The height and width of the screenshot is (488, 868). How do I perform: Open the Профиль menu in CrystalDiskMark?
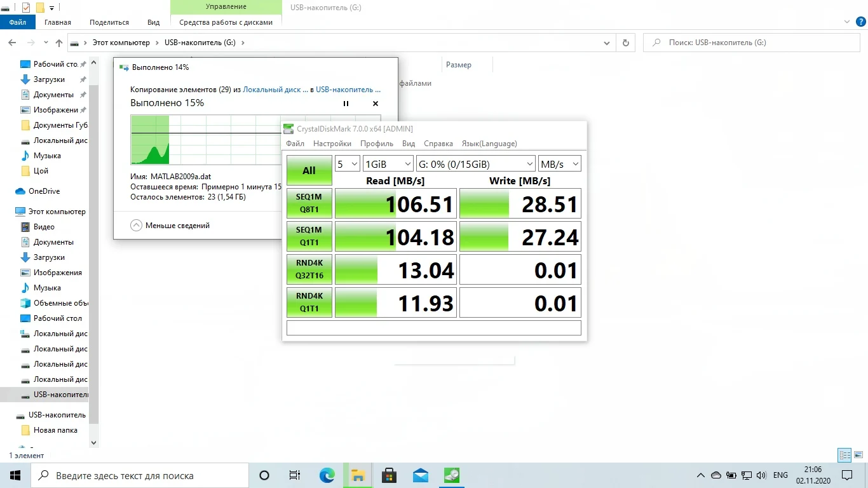377,144
